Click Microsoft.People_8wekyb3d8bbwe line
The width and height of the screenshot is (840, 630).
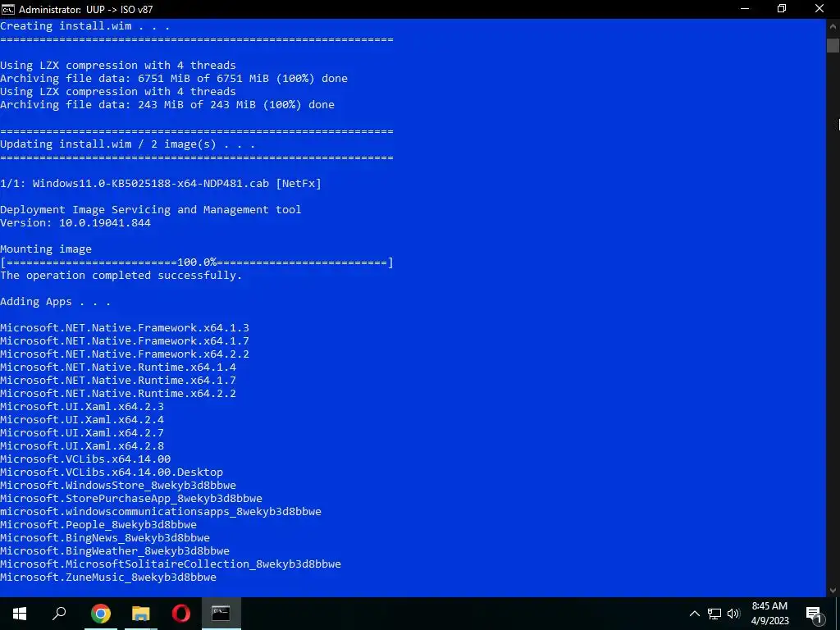98,524
